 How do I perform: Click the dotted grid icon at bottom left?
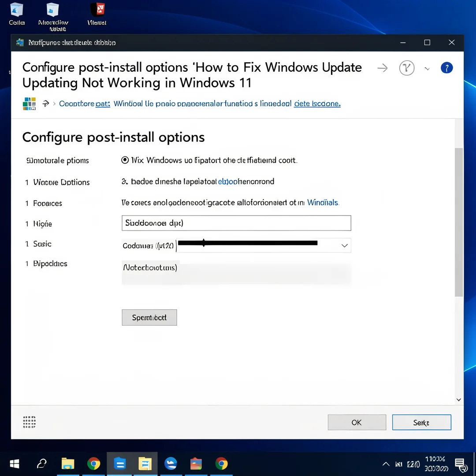coord(30,422)
